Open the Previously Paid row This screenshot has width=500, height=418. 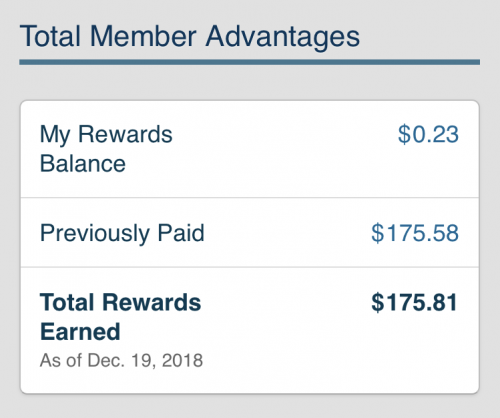pos(250,232)
